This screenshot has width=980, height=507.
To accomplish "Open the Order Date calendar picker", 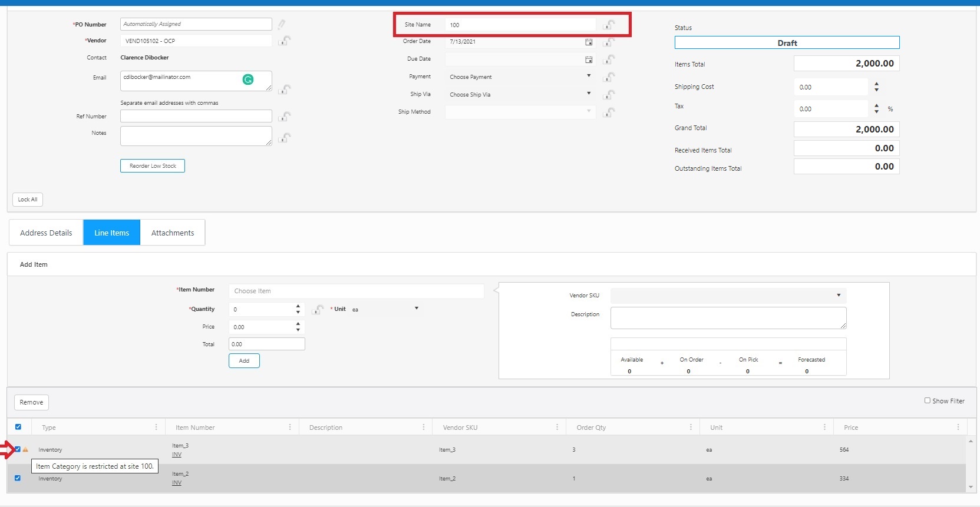I will click(588, 42).
